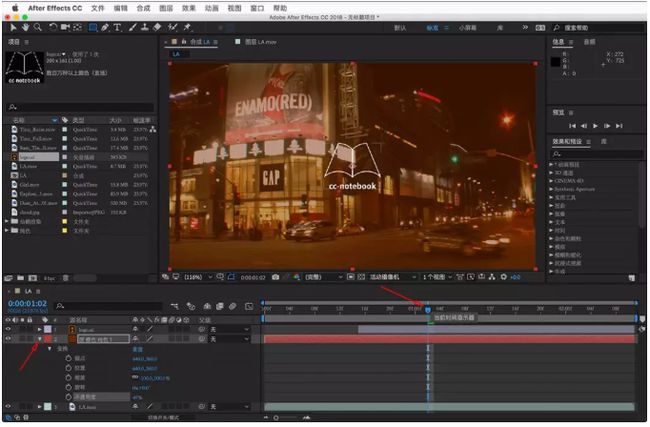Delete selected item with trash icon
This screenshot has width=650, height=427.
coord(65,278)
